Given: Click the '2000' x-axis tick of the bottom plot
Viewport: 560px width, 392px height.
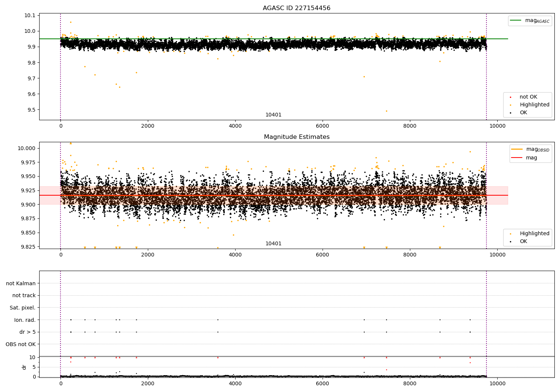Looking at the screenshot, I should pos(148,383).
